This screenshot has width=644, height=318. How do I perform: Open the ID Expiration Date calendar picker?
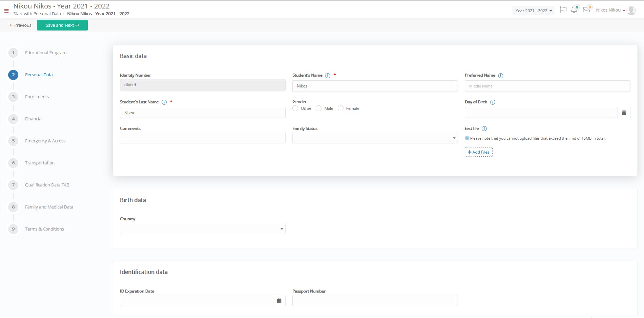279,300
